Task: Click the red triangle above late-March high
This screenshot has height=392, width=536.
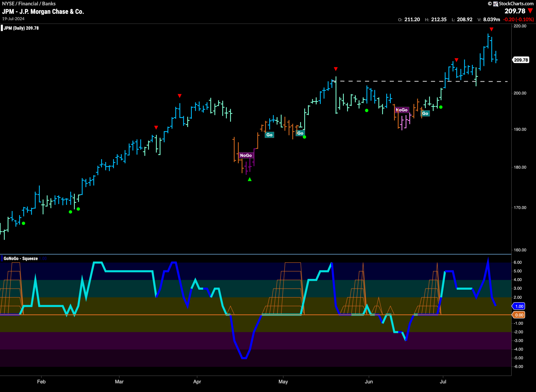Action: pyautogui.click(x=180, y=96)
